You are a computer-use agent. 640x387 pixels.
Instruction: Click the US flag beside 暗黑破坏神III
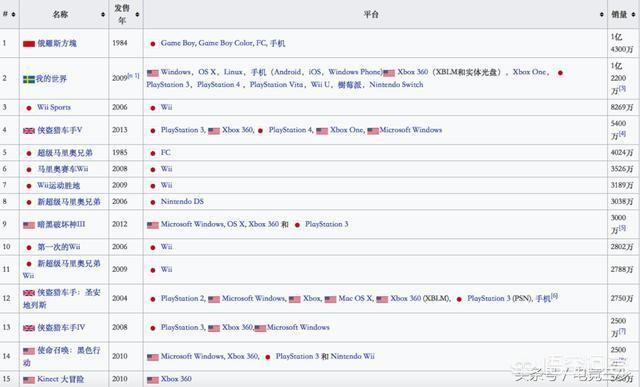pos(29,225)
